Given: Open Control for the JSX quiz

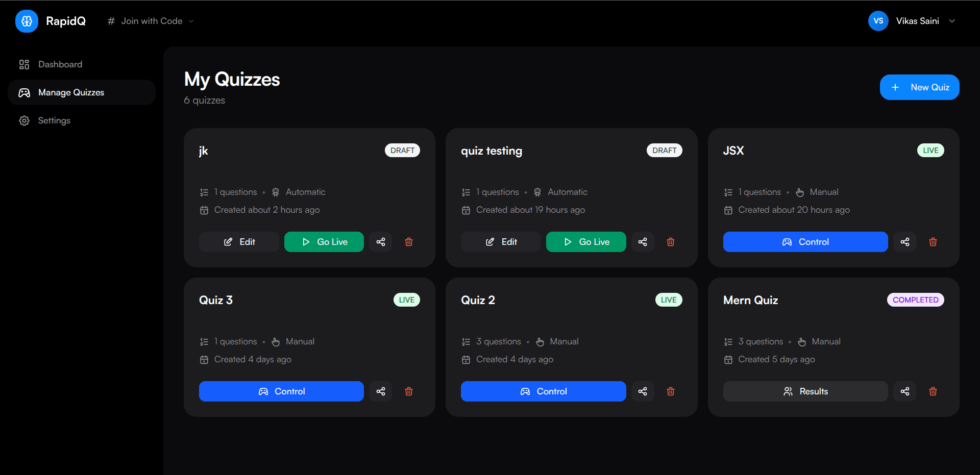Looking at the screenshot, I should click(x=805, y=242).
